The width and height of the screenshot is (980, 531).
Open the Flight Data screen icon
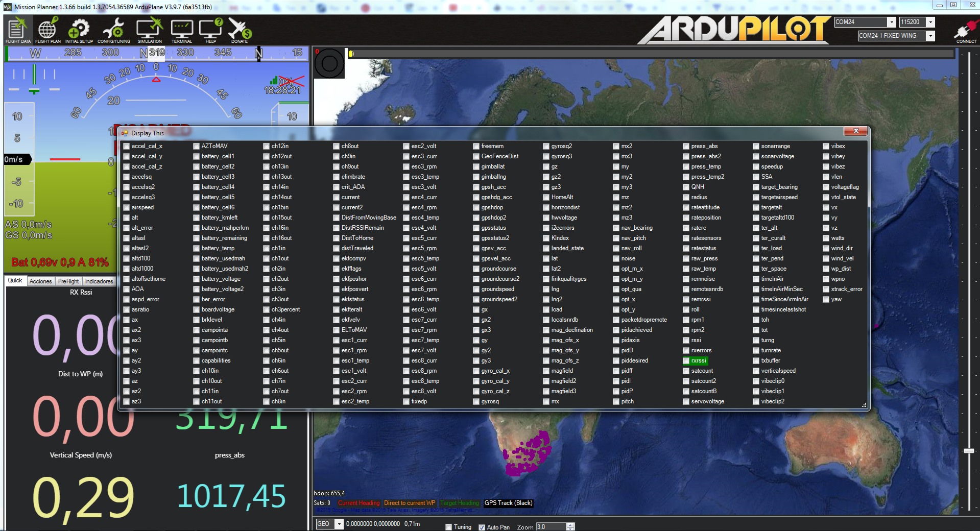(18, 29)
